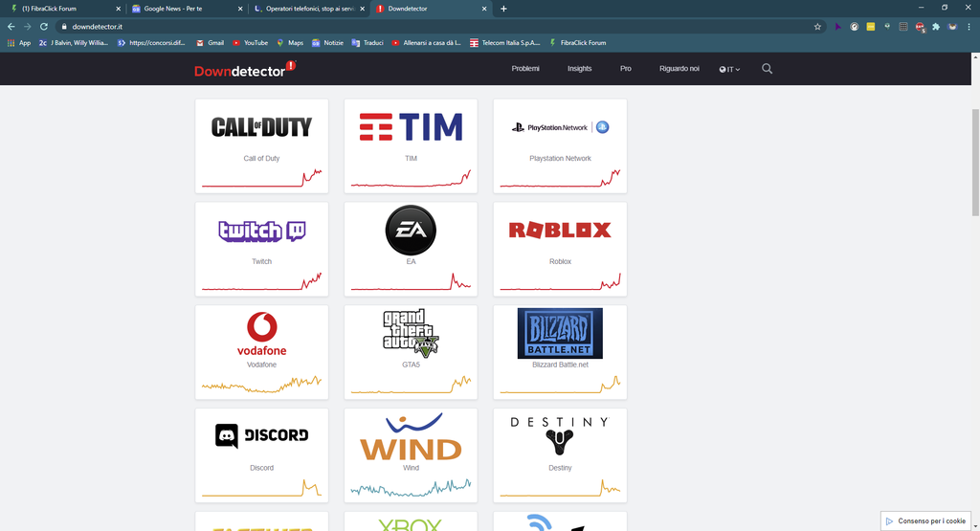Open the FibraClick Forum bookmark
The image size is (980, 531).
(x=577, y=43)
